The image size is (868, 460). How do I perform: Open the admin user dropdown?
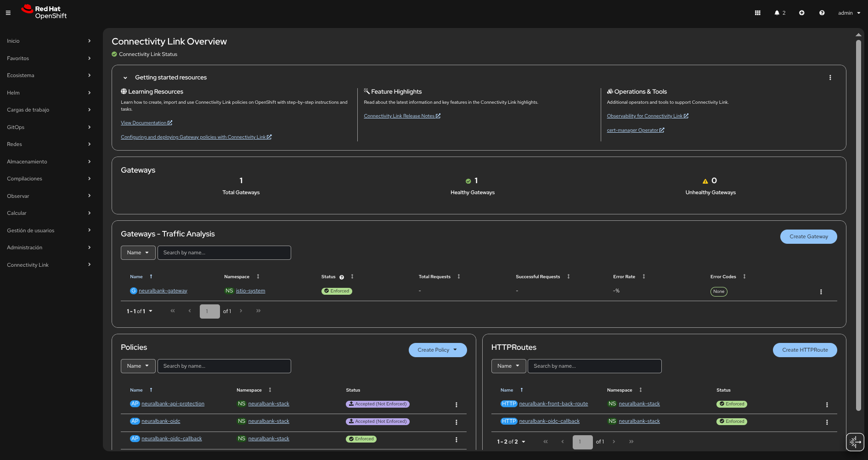849,13
